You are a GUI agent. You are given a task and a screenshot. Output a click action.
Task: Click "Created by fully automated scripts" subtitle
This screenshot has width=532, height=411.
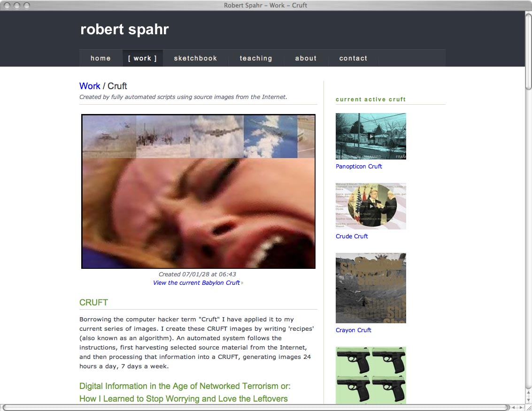183,97
